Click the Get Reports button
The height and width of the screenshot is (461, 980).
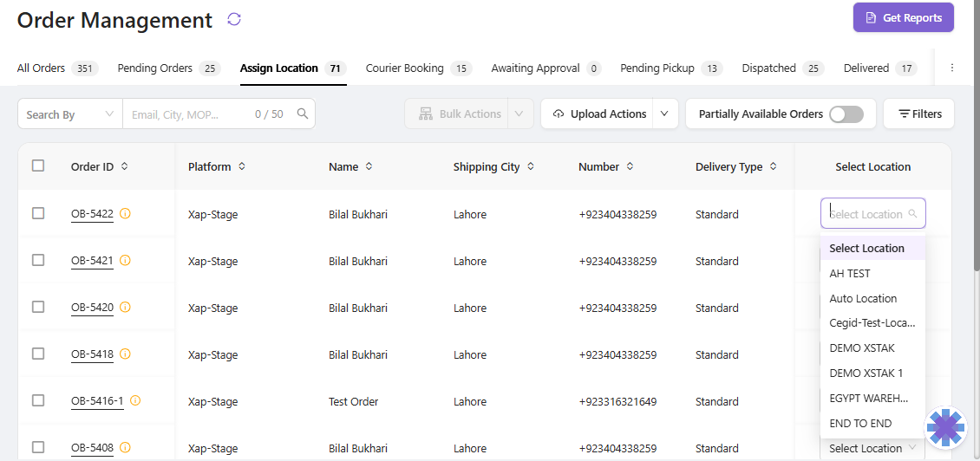tap(903, 18)
